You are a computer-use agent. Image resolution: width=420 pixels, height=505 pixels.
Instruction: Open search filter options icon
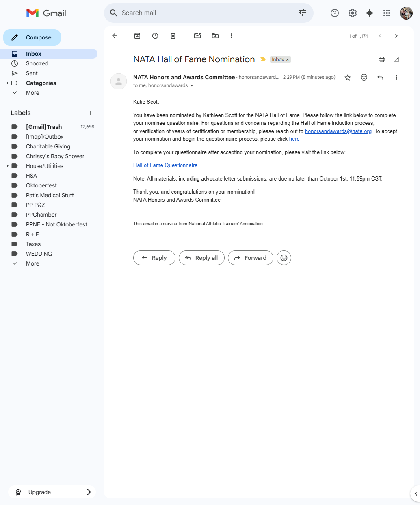coord(302,13)
